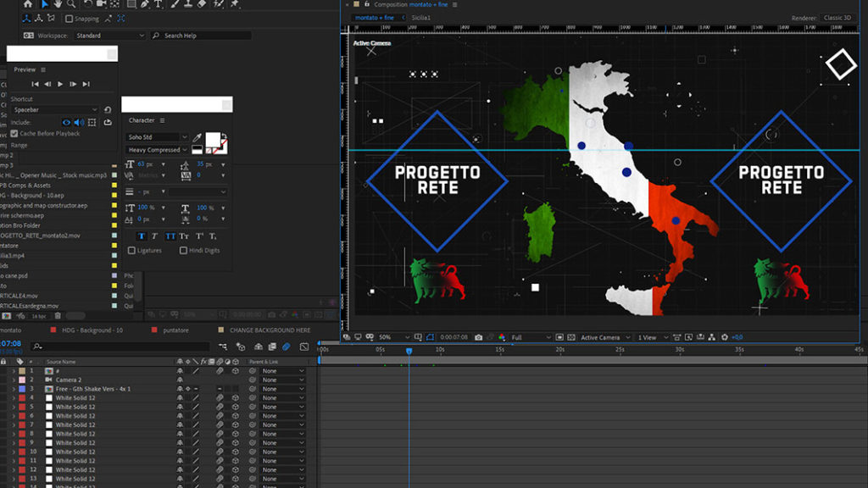868x488 pixels.
Task: Toggle the Motion Blur enable switch in timeline
Action: (x=287, y=347)
